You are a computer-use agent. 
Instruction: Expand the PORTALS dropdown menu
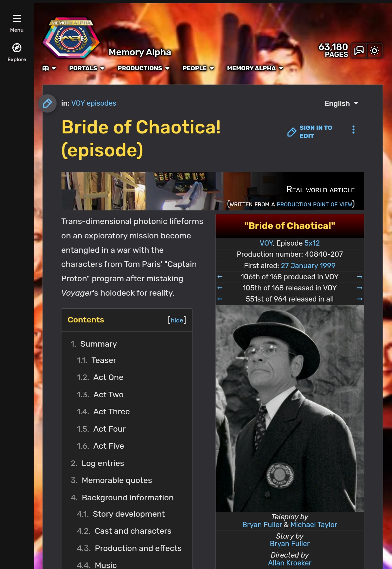pos(87,68)
